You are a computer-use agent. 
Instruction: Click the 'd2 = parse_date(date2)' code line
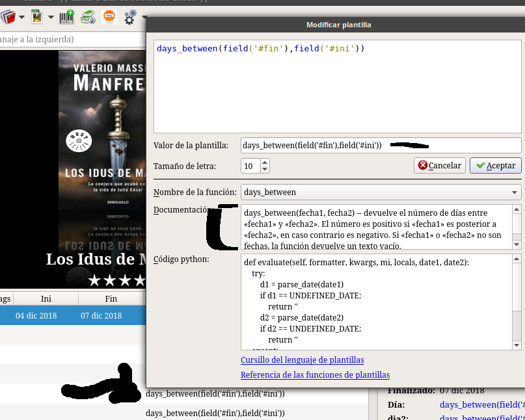[302, 317]
